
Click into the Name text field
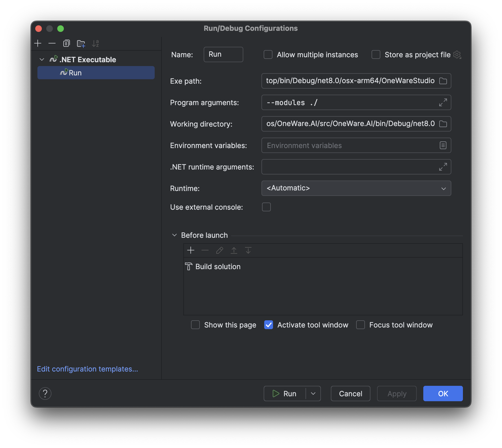(x=223, y=54)
